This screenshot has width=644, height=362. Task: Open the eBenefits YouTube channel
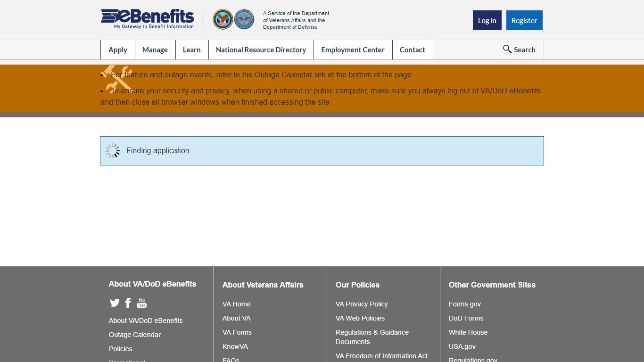[141, 303]
